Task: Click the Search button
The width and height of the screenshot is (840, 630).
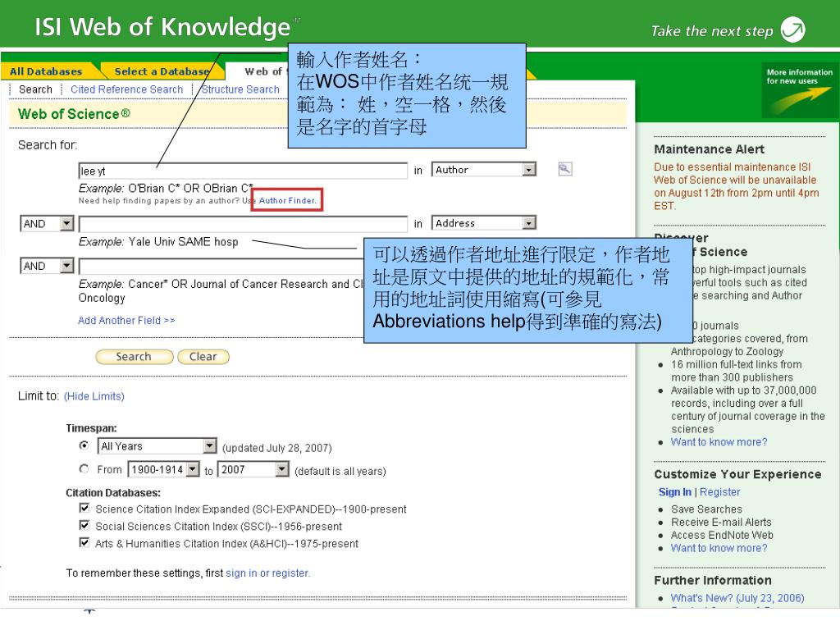Action: click(x=134, y=357)
